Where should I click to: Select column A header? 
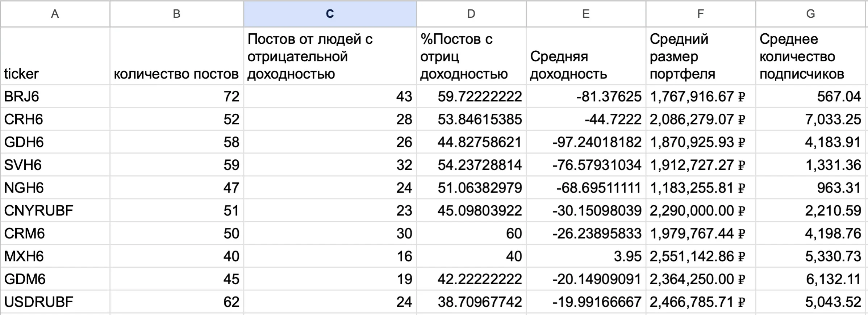click(x=55, y=14)
